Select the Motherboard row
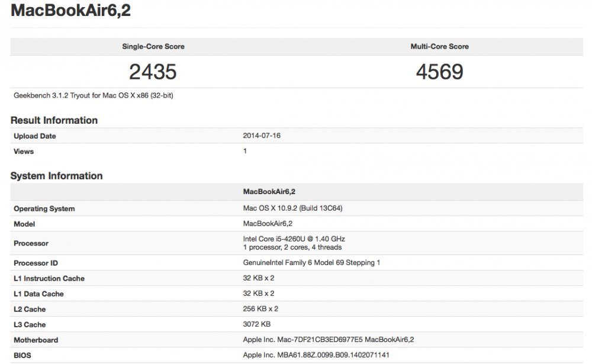The image size is (592, 364). point(36,340)
